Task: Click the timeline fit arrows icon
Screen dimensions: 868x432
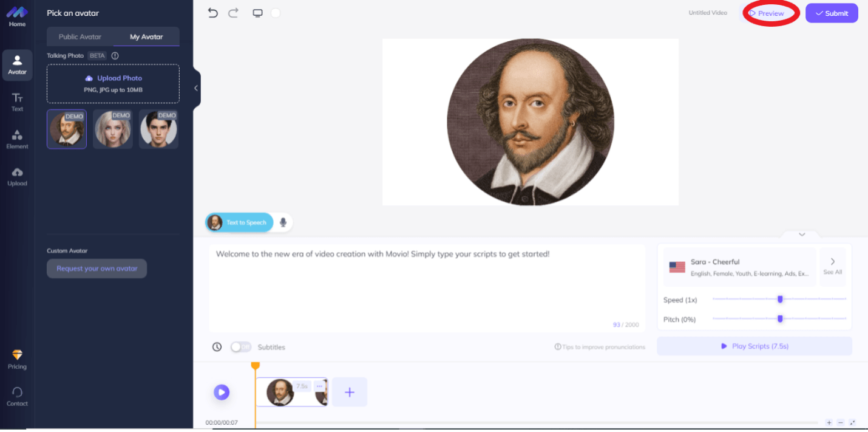Action: 852,422
